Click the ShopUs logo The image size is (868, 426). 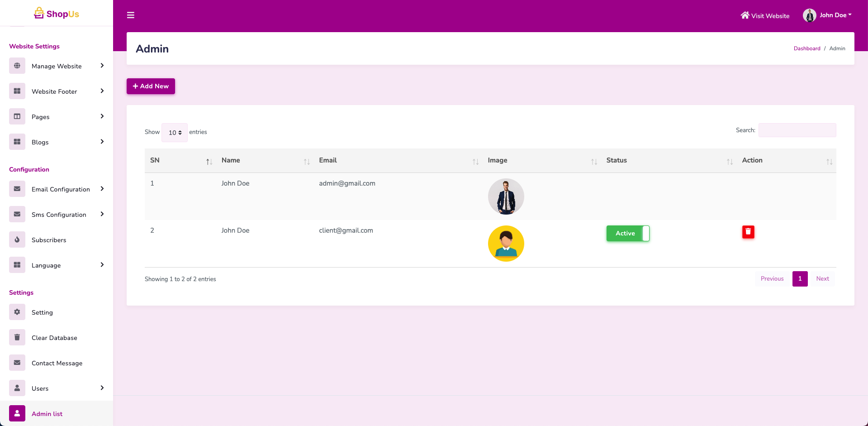(x=57, y=14)
